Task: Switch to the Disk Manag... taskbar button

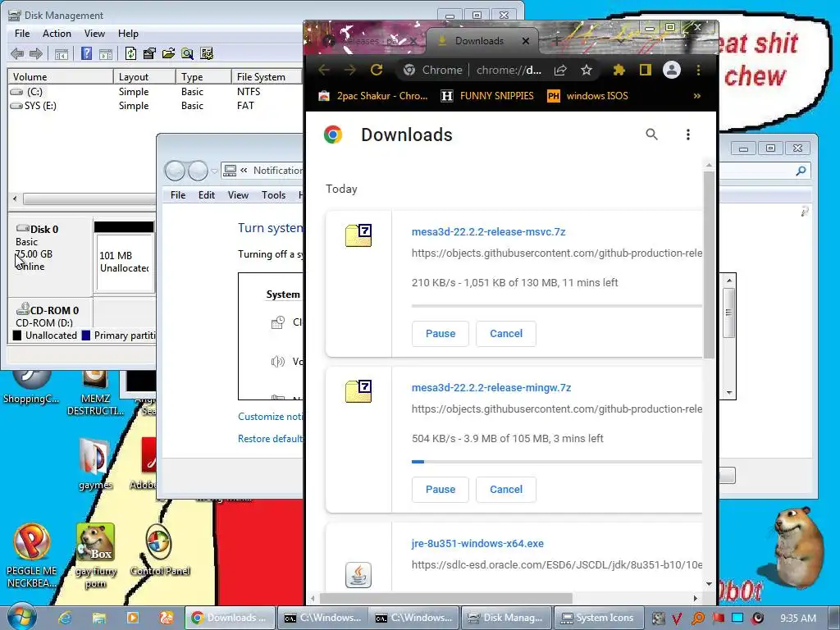Action: [505, 618]
